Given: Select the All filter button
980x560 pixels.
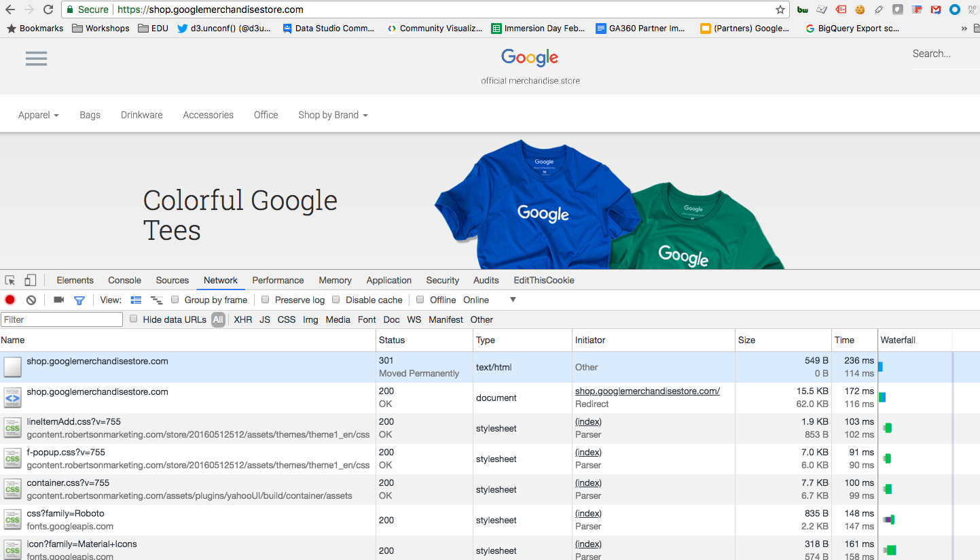Looking at the screenshot, I should click(218, 319).
